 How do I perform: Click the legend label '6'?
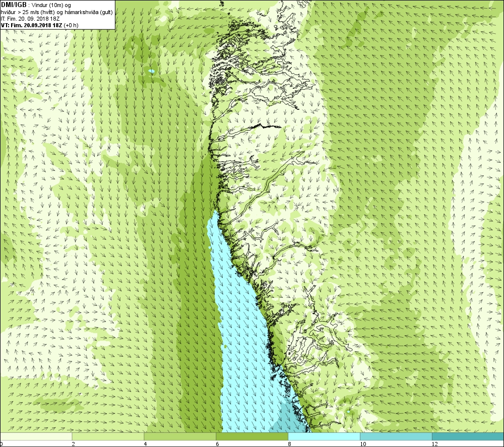[x=218, y=444]
